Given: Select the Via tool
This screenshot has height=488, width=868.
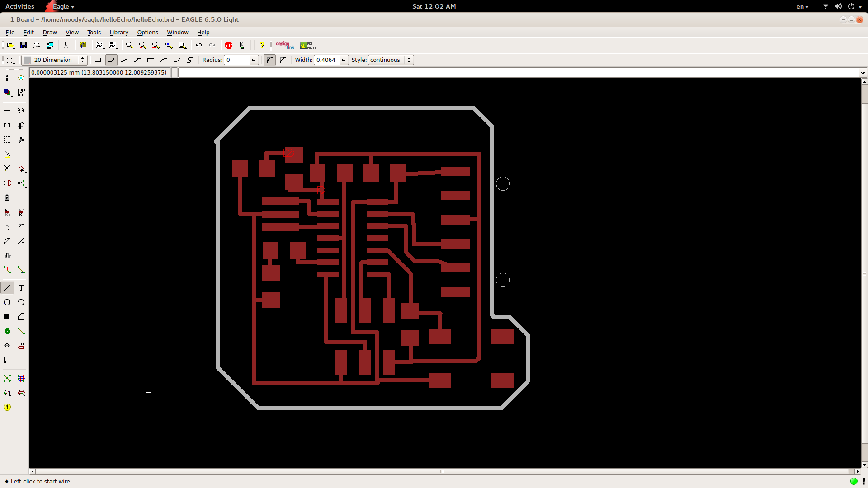Looking at the screenshot, I should coord(7,331).
